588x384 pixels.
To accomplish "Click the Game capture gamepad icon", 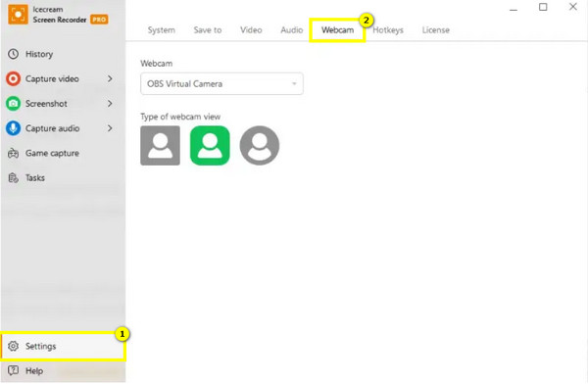I will tap(13, 153).
